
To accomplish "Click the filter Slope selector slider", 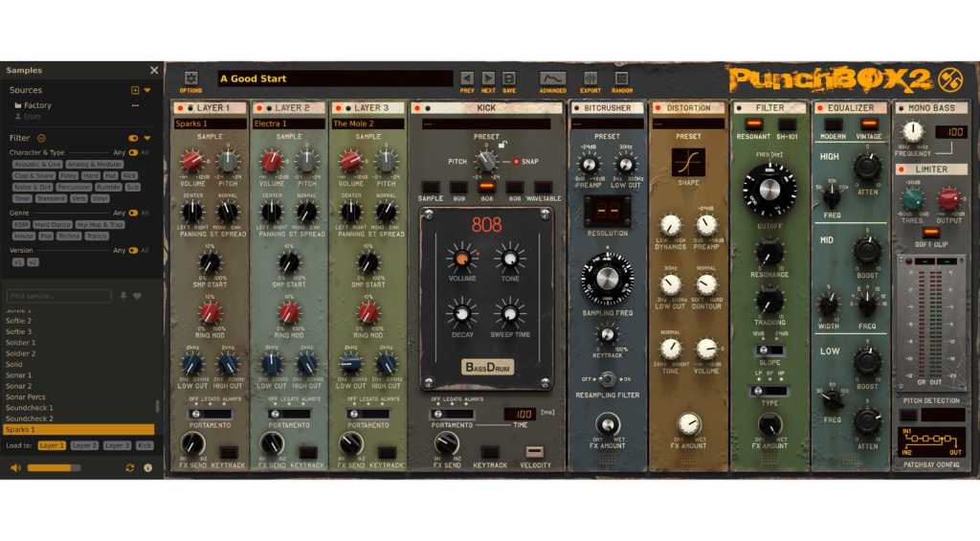I will 769,350.
